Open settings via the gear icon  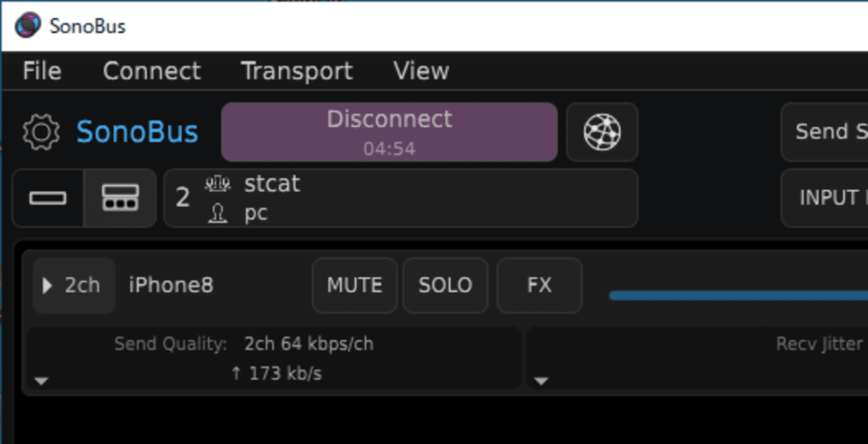pos(41,132)
